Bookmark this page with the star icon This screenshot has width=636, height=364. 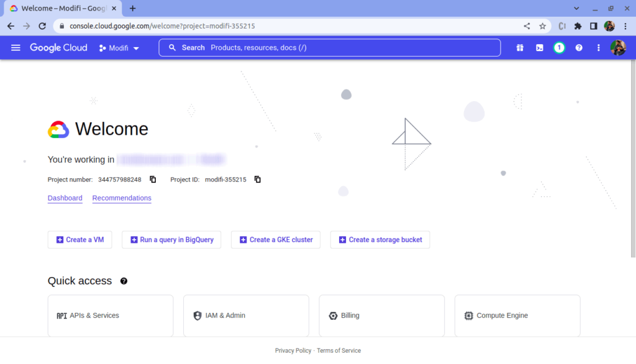(x=542, y=26)
